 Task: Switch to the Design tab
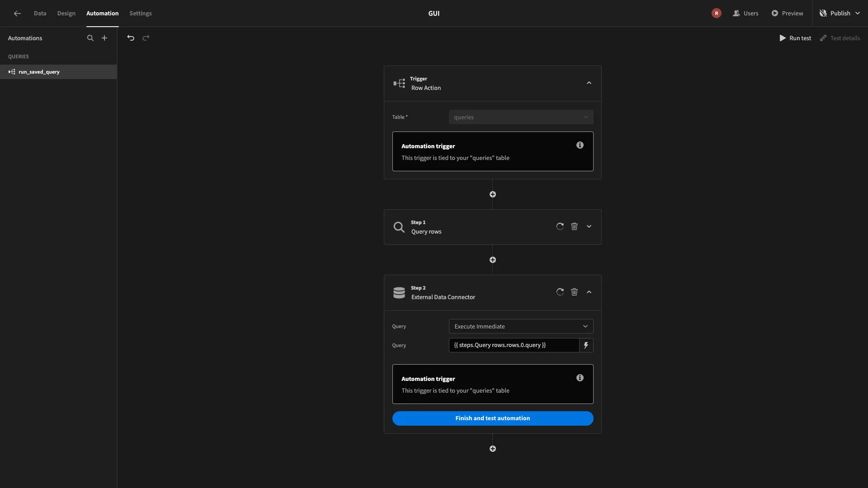[66, 13]
